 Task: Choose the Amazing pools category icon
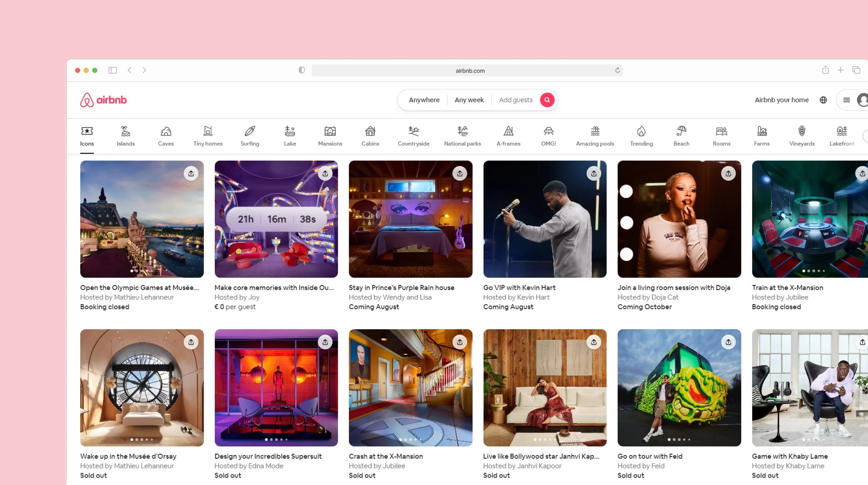point(595,131)
